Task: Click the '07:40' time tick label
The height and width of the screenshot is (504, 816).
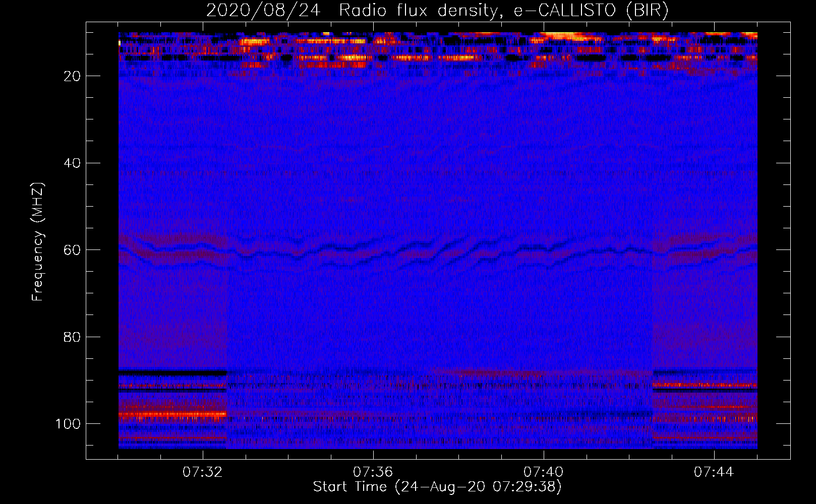Action: (543, 472)
